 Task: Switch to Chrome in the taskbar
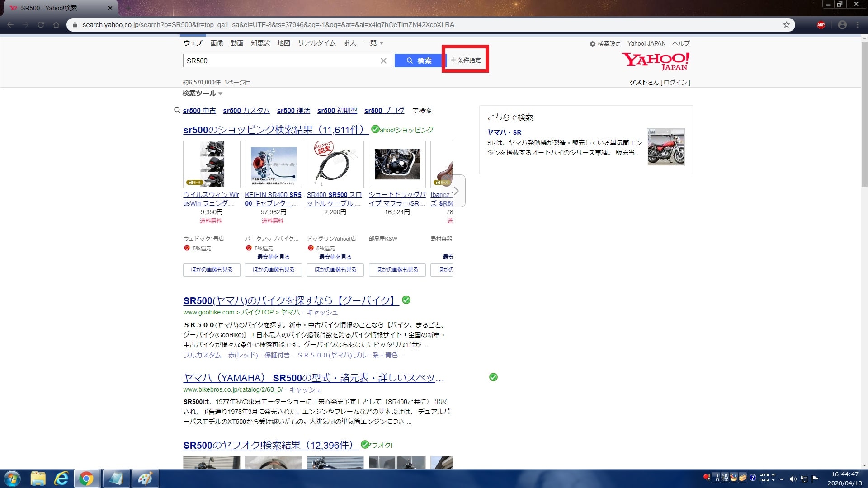coord(86,479)
